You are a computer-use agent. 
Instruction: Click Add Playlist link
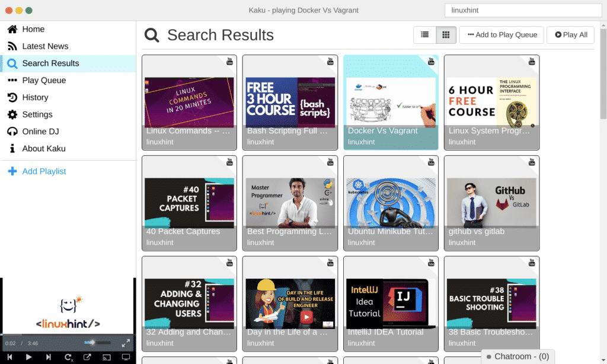pyautogui.click(x=44, y=171)
